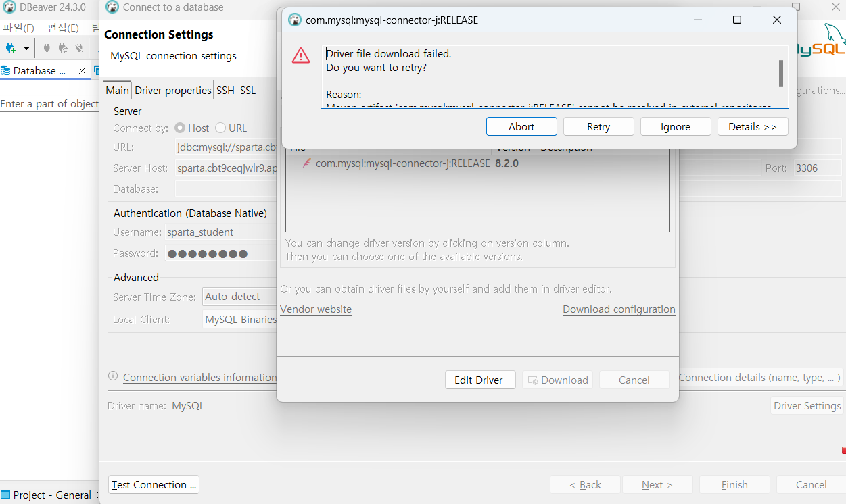Cancel the Connect to a database wizard
This screenshot has width=846, height=504.
[x=811, y=484]
